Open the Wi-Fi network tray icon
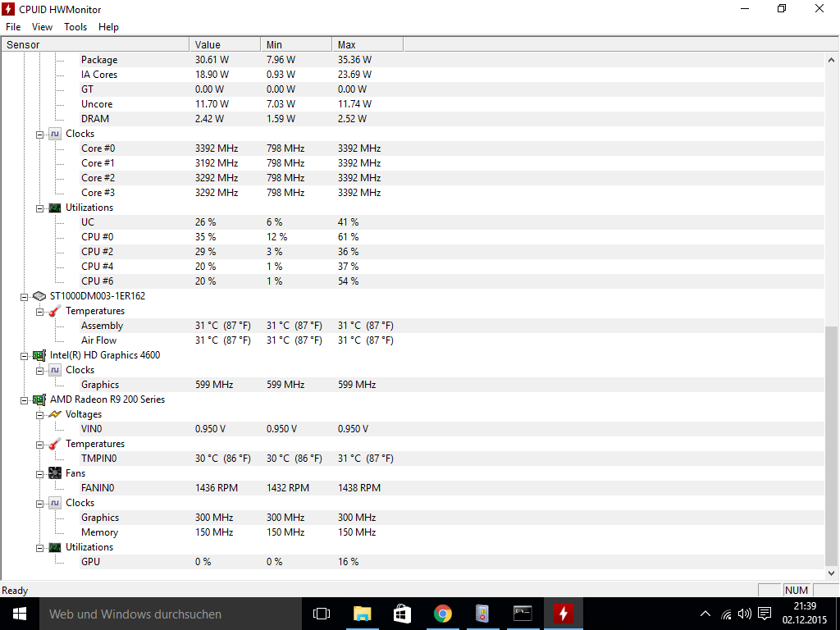The width and height of the screenshot is (840, 630). (x=726, y=614)
